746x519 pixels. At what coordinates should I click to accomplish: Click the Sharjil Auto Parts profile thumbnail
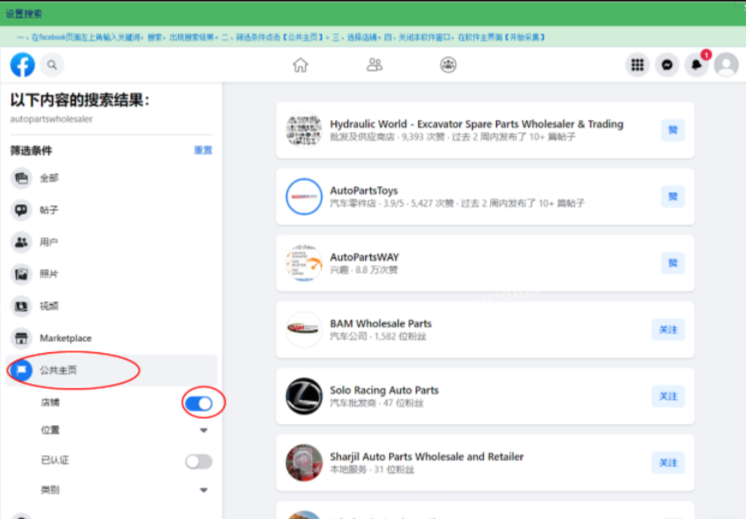pyautogui.click(x=304, y=463)
